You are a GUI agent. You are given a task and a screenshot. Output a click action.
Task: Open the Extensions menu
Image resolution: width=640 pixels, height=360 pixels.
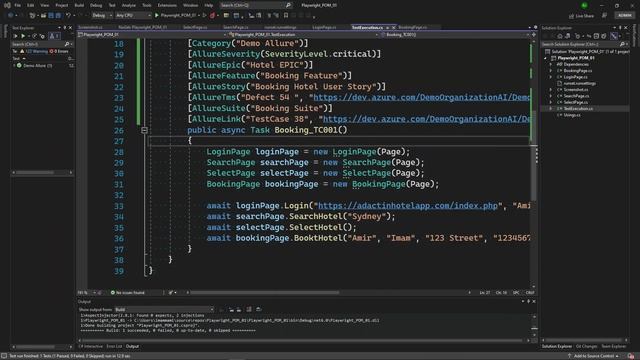pyautogui.click(x=167, y=5)
